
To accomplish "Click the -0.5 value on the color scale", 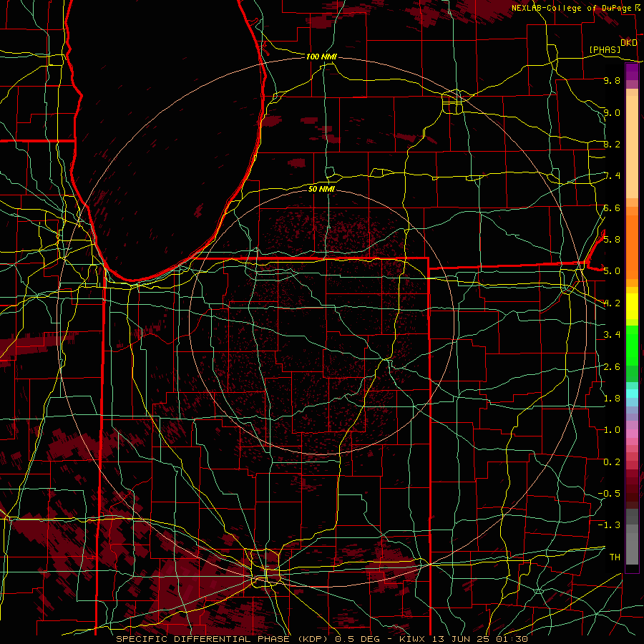I will coord(609,493).
